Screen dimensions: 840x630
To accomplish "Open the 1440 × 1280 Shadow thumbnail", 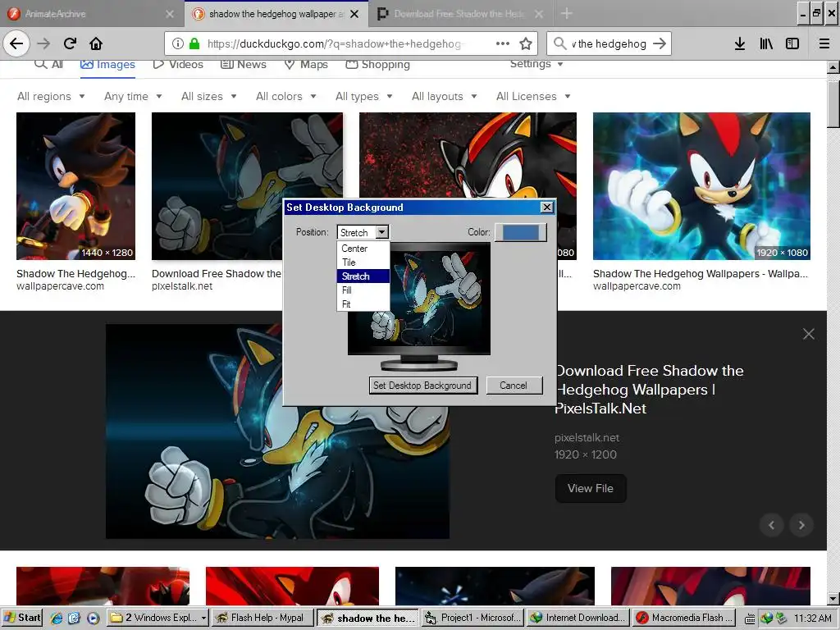I will [75, 186].
